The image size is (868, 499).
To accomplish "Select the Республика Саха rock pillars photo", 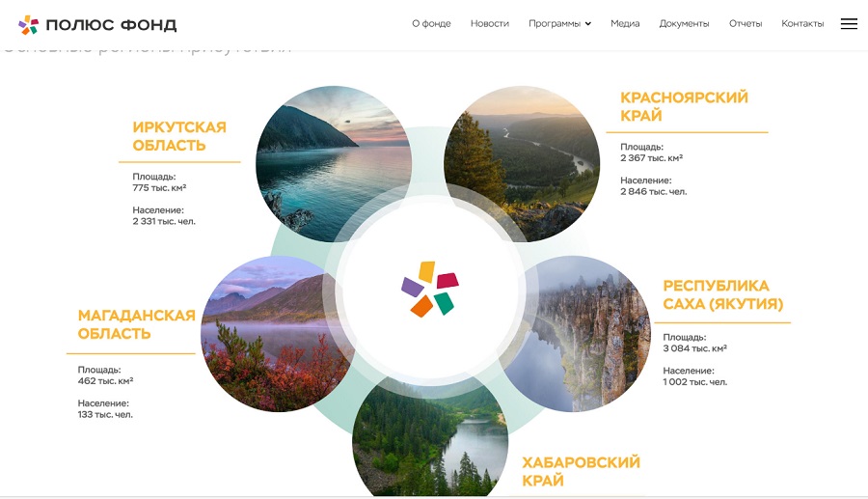I will click(579, 334).
